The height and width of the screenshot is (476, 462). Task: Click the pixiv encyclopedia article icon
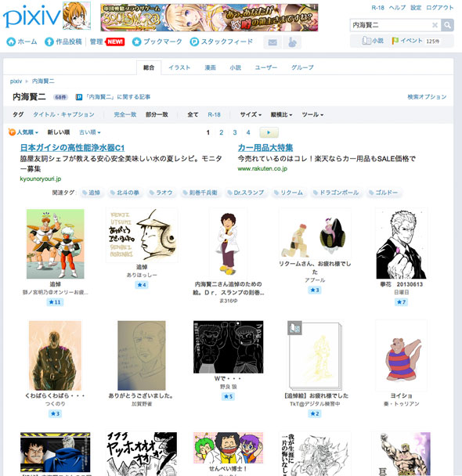[79, 97]
